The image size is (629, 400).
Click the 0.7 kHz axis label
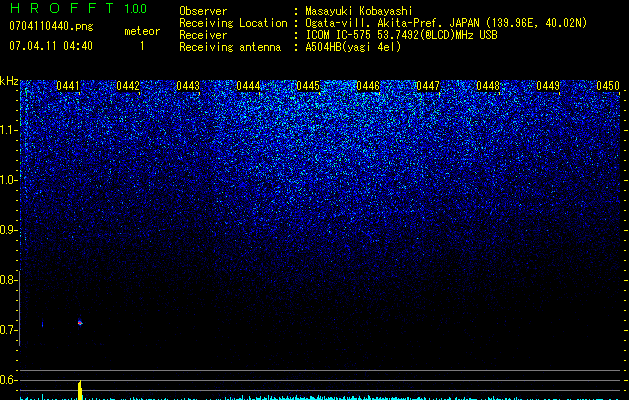(8, 330)
